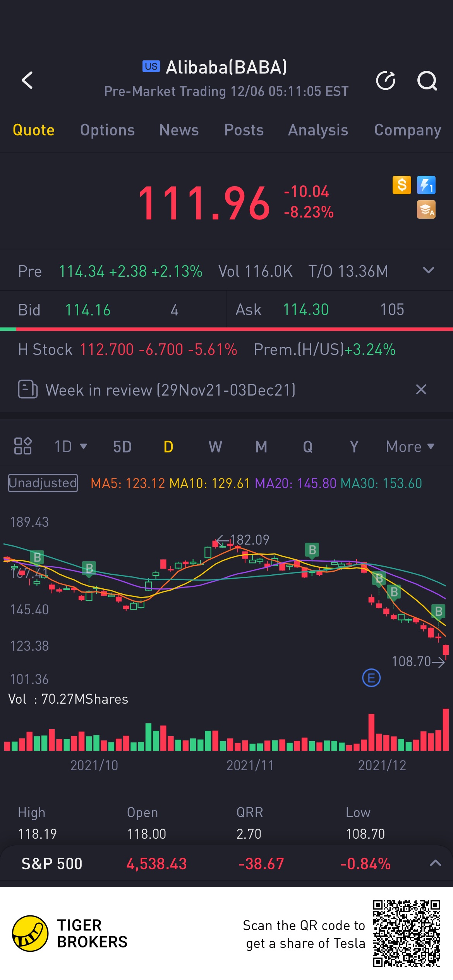Open the chart layout grid icon

23,446
